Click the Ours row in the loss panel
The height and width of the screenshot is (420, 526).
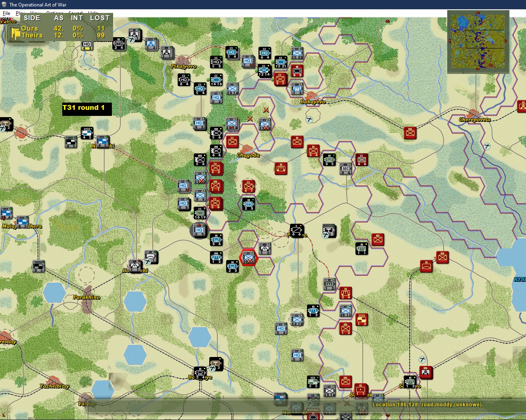pyautogui.click(x=63, y=28)
